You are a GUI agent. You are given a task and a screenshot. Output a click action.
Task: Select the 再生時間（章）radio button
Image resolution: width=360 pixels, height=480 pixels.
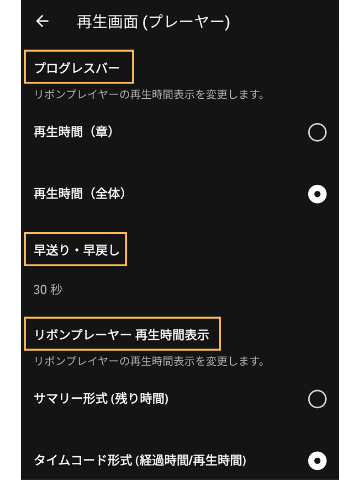coord(317,132)
